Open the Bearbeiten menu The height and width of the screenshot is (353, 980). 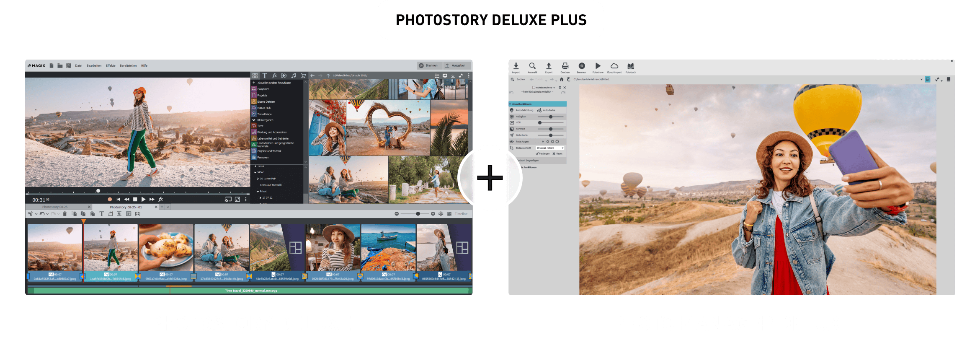pyautogui.click(x=94, y=66)
